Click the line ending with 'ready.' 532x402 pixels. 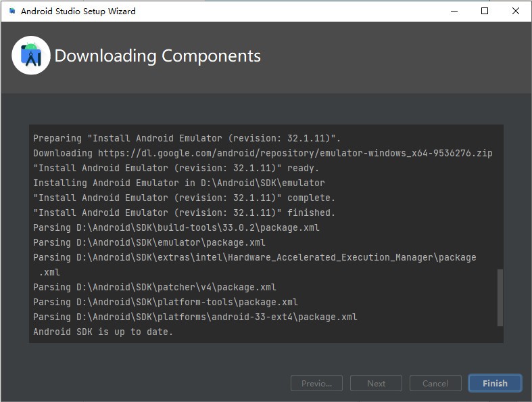[176, 168]
